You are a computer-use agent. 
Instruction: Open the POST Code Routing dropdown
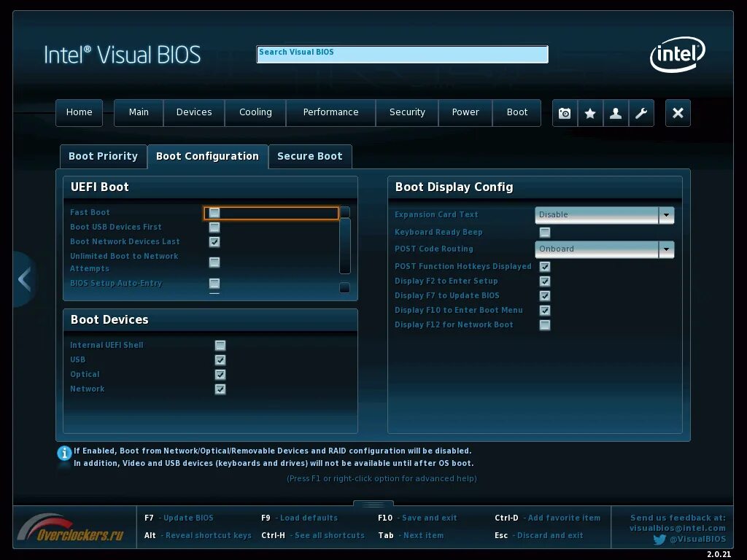tap(604, 249)
